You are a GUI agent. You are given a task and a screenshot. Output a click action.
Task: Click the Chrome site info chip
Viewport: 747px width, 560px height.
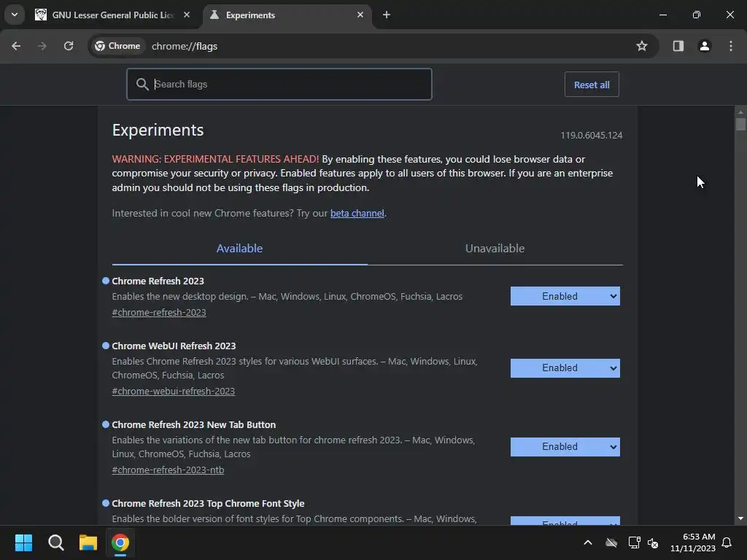coord(117,46)
